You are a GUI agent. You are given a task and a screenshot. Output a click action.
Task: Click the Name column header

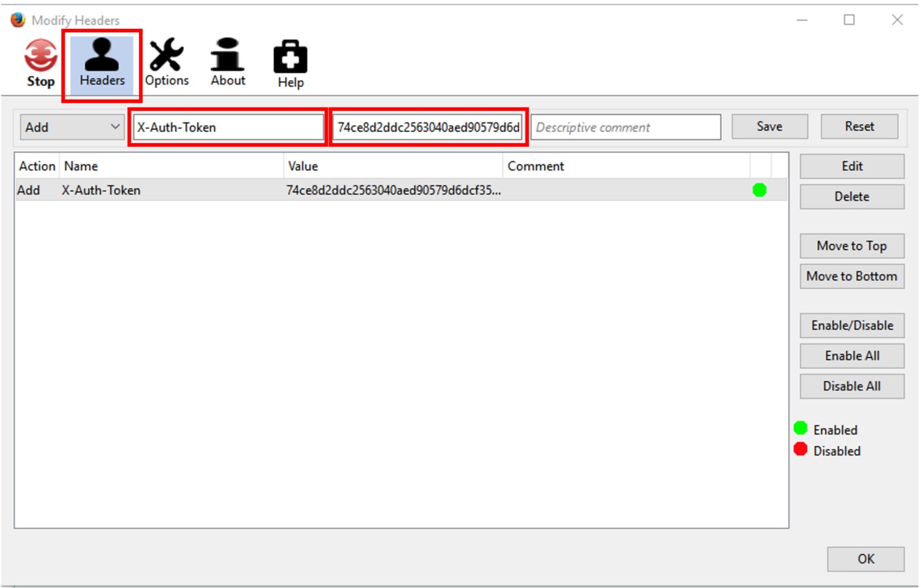pyautogui.click(x=81, y=166)
